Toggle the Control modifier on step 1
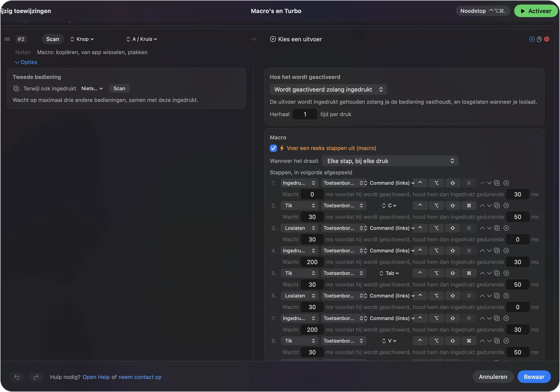The height and width of the screenshot is (392, 560). tap(420, 183)
